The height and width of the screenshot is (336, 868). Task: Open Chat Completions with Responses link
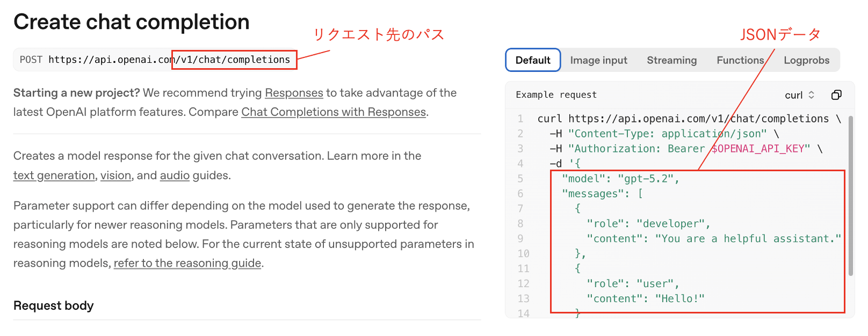pyautogui.click(x=333, y=112)
